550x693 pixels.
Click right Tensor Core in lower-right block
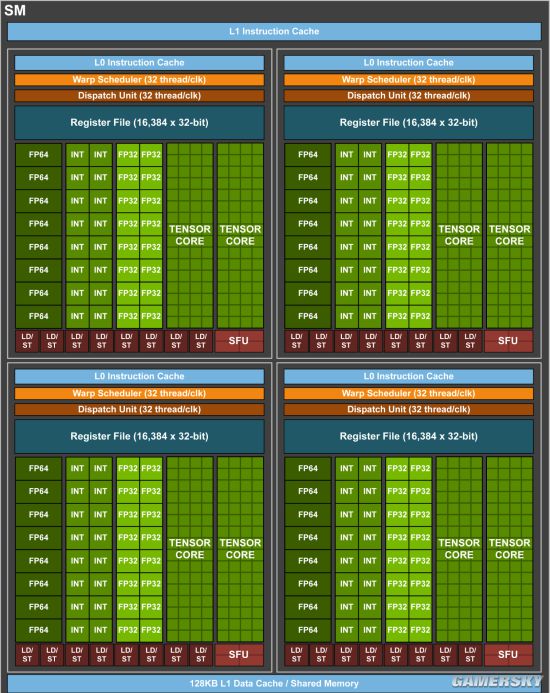coord(509,549)
